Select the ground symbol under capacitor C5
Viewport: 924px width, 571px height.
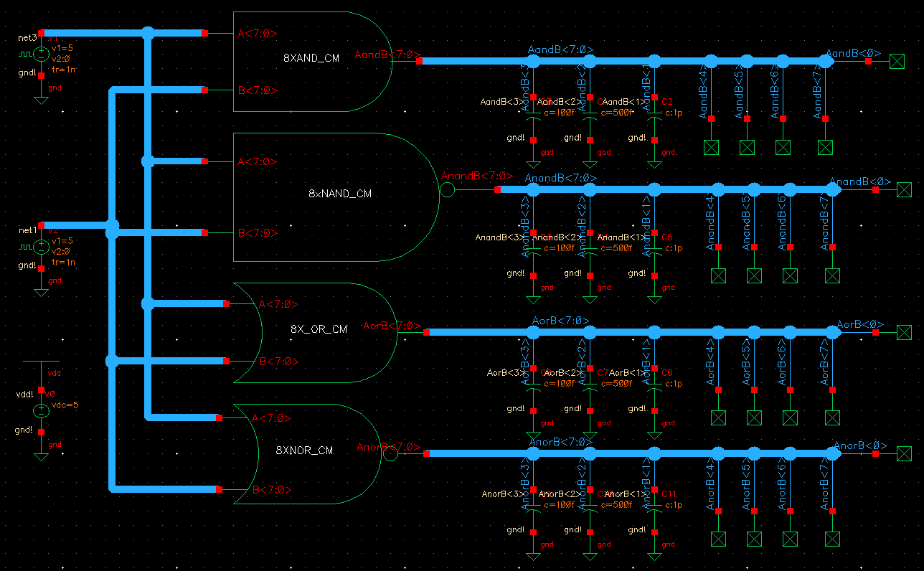(x=654, y=299)
